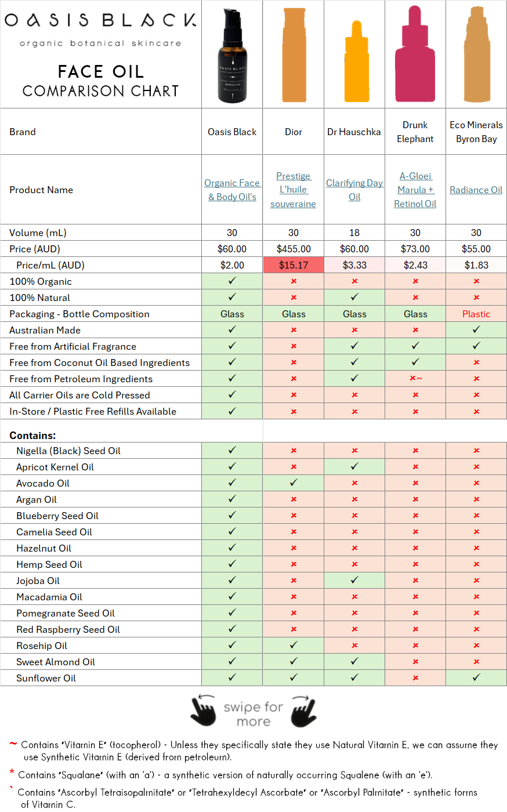Click Dior 100% Organic red cross
Screen dimensions: 507x812
[x=294, y=281]
